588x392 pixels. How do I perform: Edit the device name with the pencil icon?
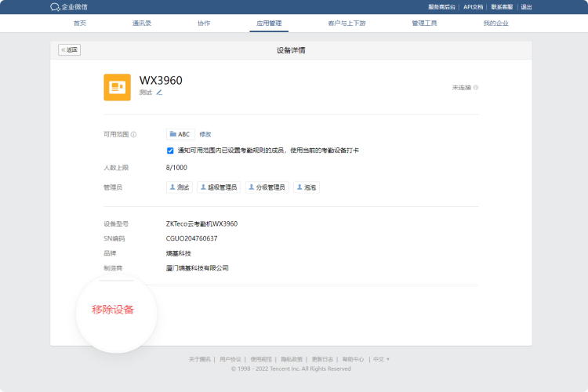pyautogui.click(x=159, y=93)
